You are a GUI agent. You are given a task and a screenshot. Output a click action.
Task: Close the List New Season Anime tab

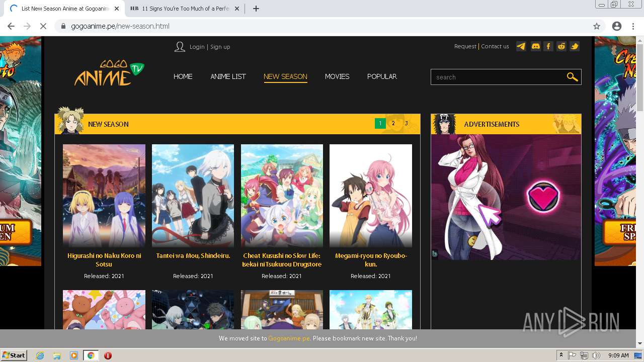pyautogui.click(x=117, y=9)
